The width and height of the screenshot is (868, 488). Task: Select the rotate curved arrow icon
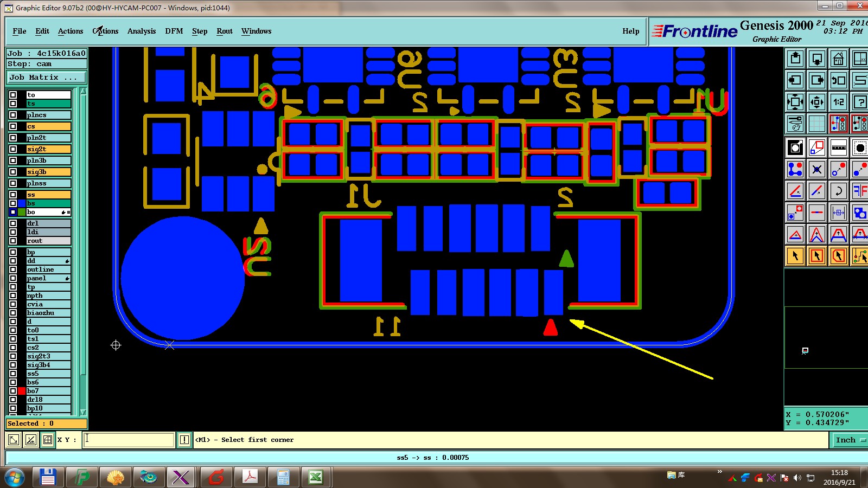point(839,191)
